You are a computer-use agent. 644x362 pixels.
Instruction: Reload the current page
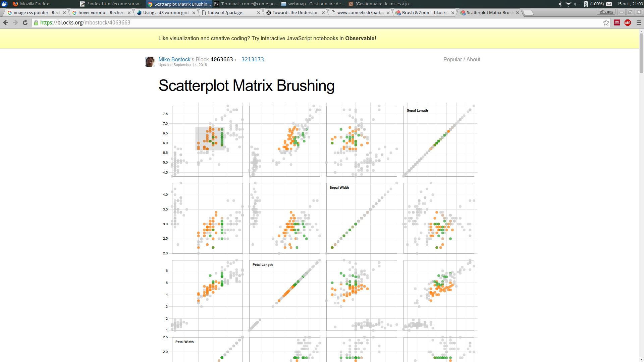(25, 22)
